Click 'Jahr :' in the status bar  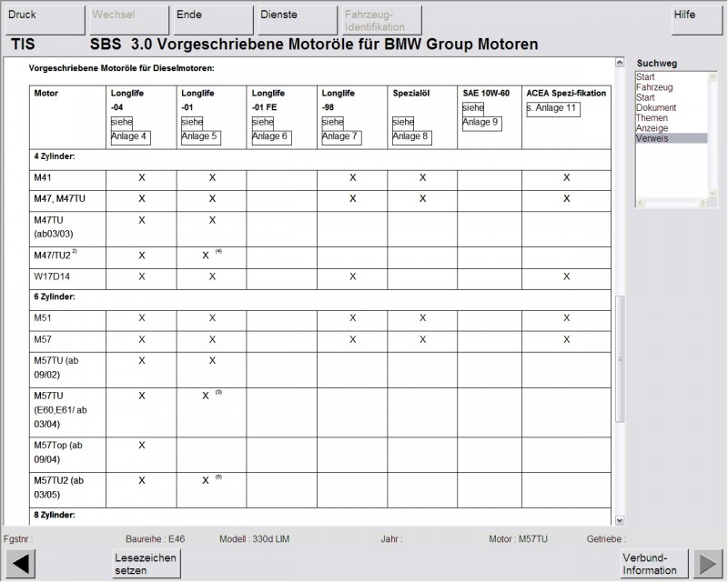pos(392,539)
